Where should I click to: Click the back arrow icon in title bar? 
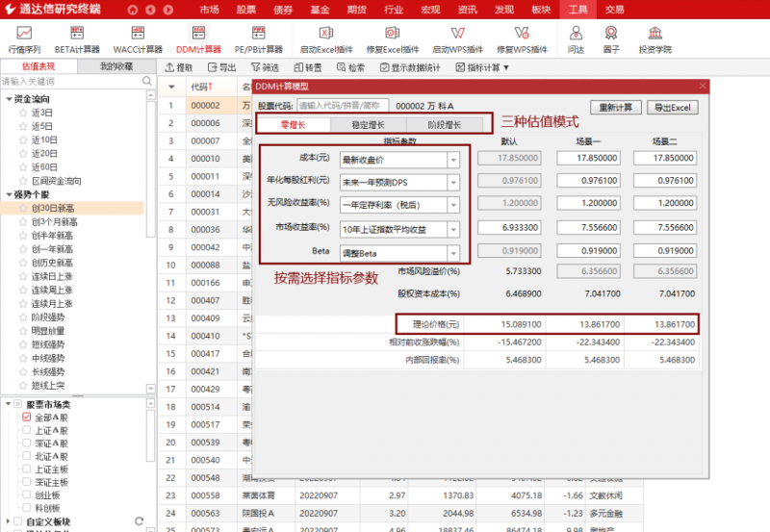150,10
